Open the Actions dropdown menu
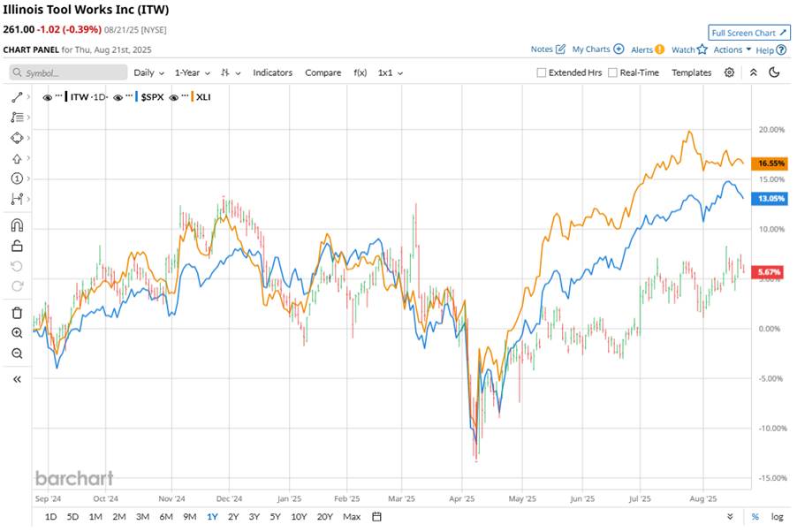Viewport: 797px width, 532px height. (x=732, y=49)
